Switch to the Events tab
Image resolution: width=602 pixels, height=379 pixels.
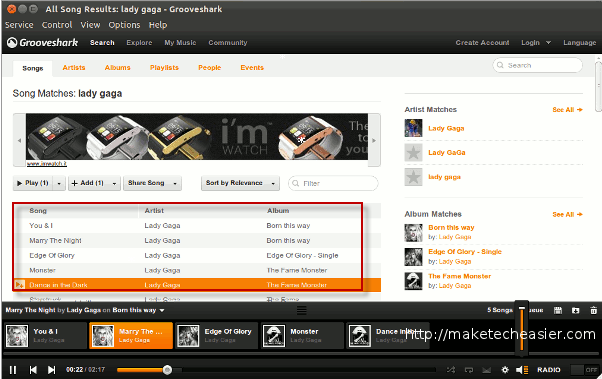252,68
